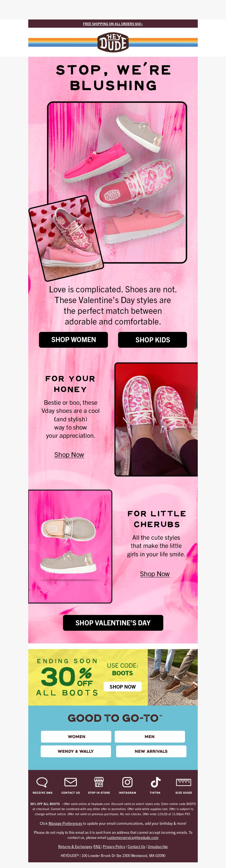Screen dimensions: 226x868
Task: Click the Shop Valentine's Day button
Action: pyautogui.click(x=113, y=623)
